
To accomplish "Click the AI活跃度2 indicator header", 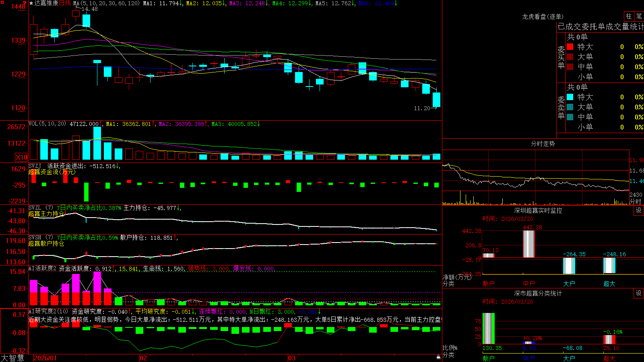I will point(43,268).
